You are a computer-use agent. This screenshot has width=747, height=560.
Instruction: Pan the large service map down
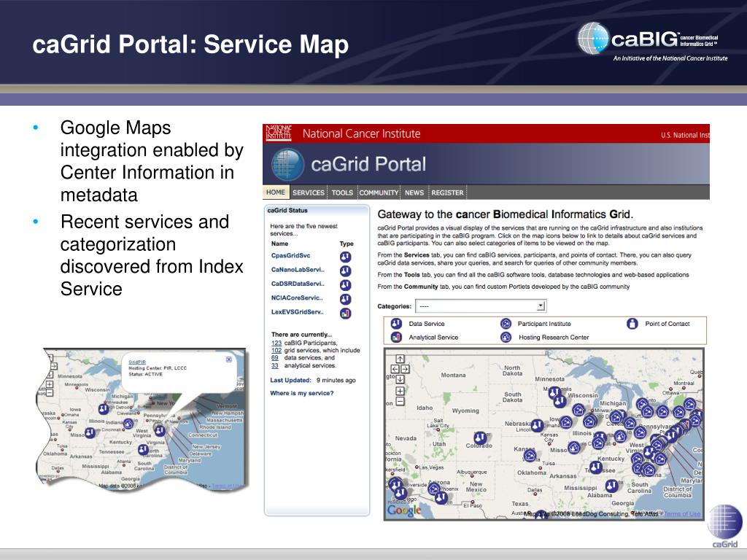(x=400, y=379)
